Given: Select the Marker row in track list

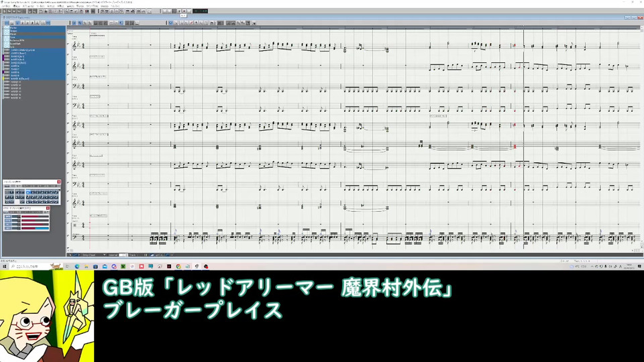Looking at the screenshot, I should (x=34, y=28).
